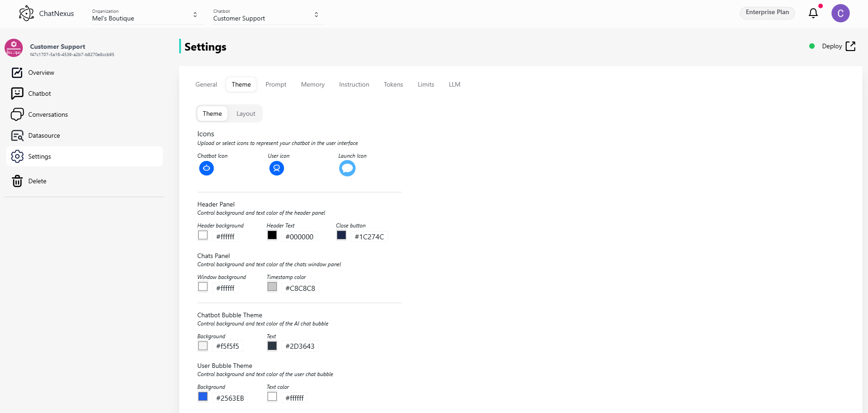The image size is (868, 413).
Task: Select the Layout sub-tab toggle
Action: click(246, 114)
